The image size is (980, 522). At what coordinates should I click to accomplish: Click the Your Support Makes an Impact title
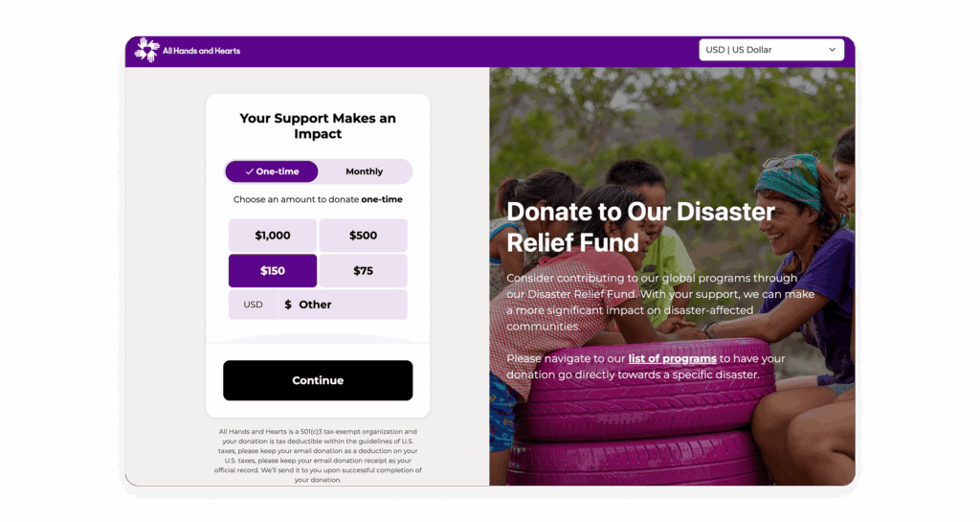pos(318,125)
